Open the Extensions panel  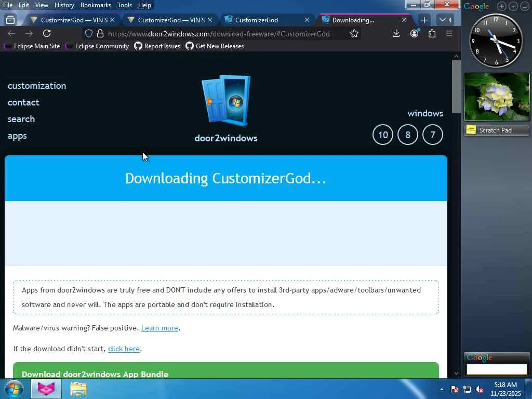pyautogui.click(x=432, y=33)
